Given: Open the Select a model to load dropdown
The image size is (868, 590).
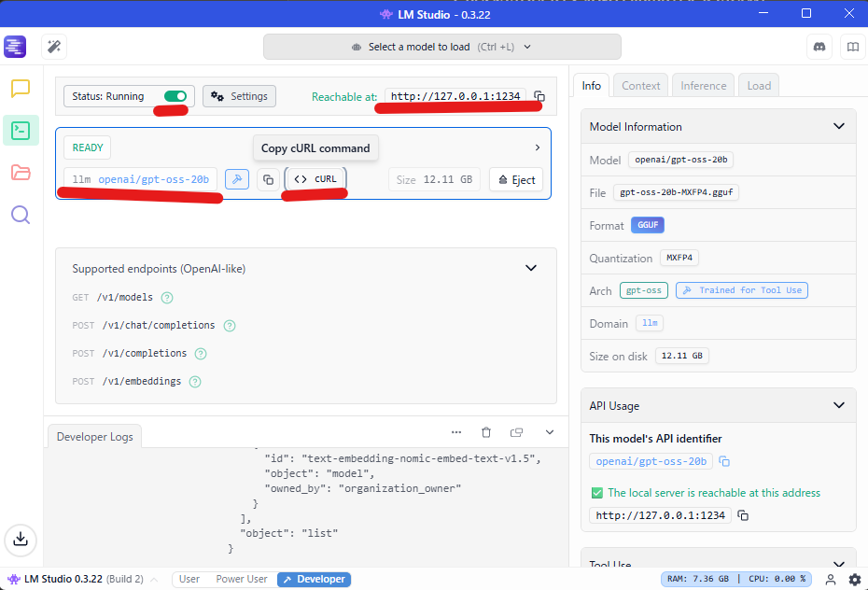Looking at the screenshot, I should click(441, 47).
